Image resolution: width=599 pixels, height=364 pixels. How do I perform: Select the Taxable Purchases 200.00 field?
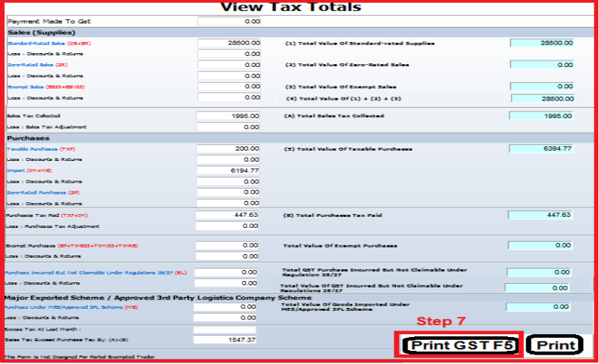[229, 149]
